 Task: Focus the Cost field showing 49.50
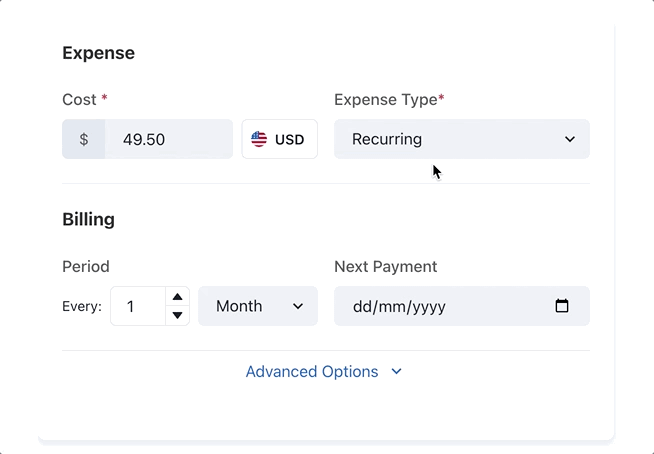click(x=168, y=139)
